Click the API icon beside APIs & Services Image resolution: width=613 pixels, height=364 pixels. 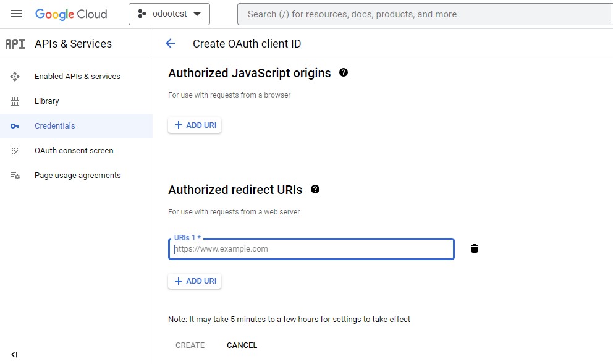coord(15,44)
